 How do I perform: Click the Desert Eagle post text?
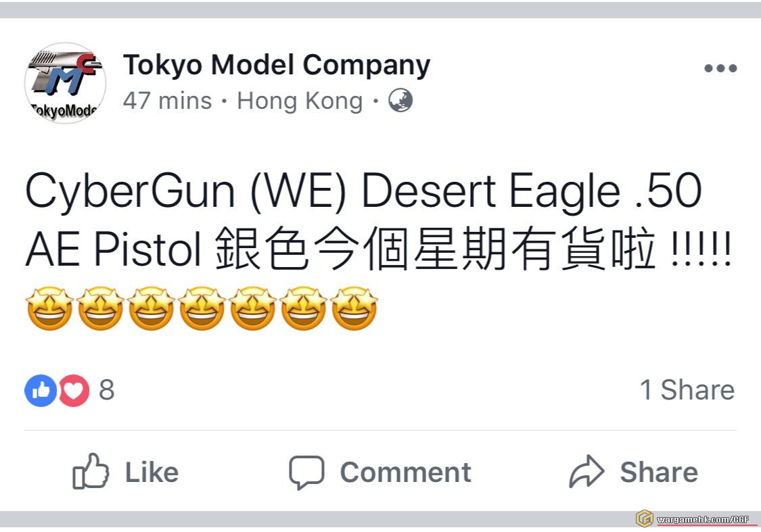[378, 220]
